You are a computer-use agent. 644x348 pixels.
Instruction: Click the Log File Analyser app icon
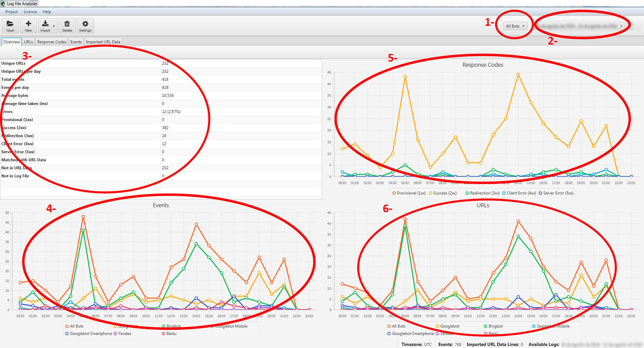tap(3, 4)
